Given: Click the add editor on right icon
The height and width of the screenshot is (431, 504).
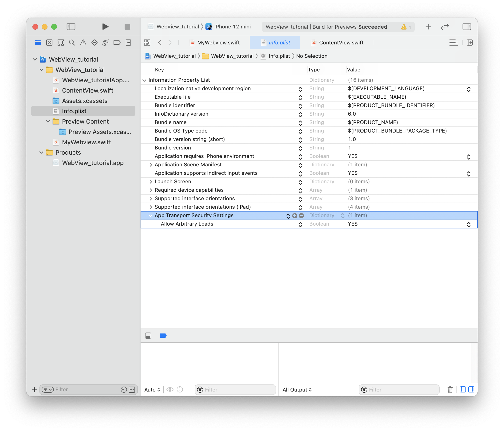Looking at the screenshot, I should click(470, 43).
